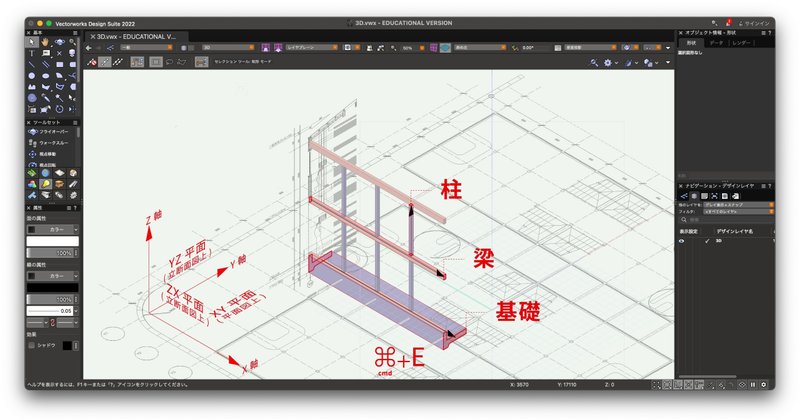Select the Pan hand tool
800x419 pixels.
45,42
